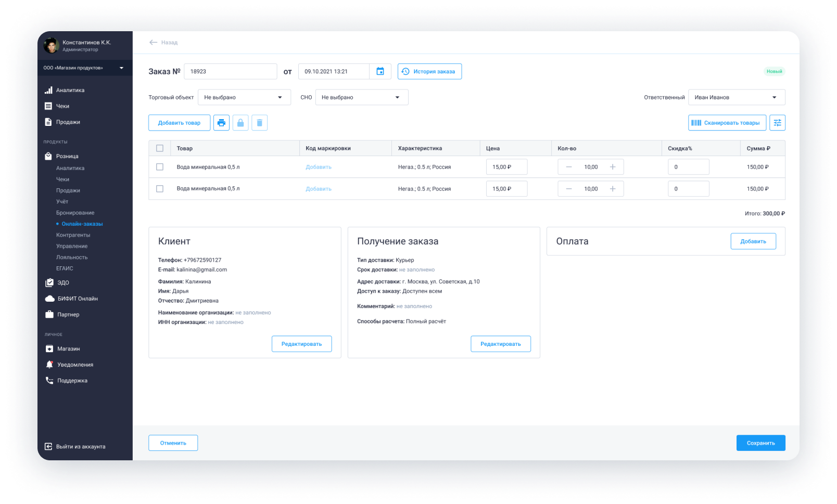Click the Поддержка phone icon

[49, 380]
